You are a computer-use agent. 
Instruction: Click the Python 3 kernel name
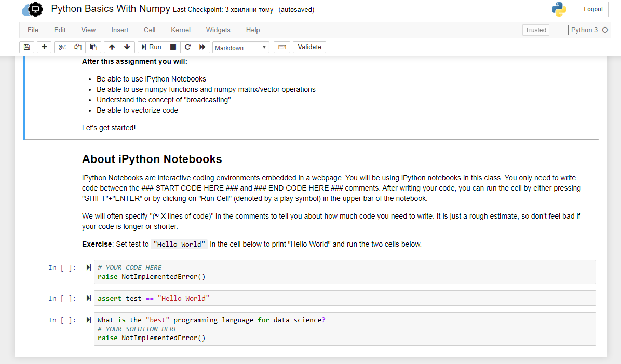pyautogui.click(x=584, y=30)
